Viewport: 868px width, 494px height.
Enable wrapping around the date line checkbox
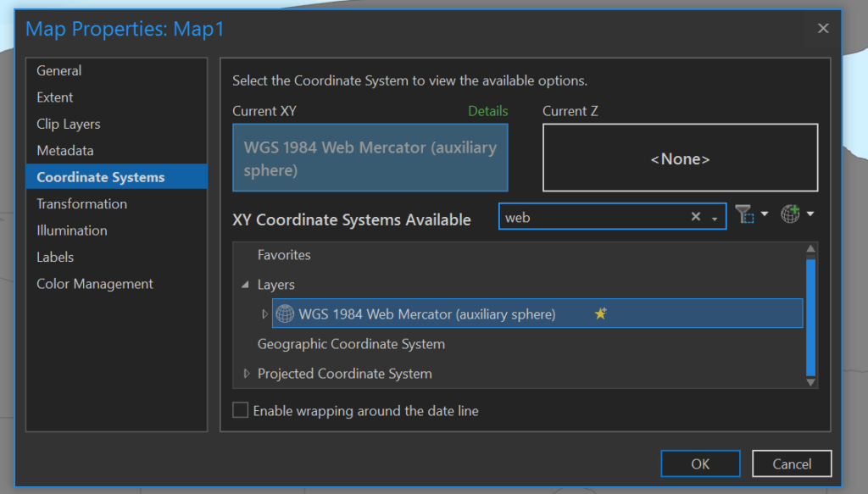pos(240,410)
